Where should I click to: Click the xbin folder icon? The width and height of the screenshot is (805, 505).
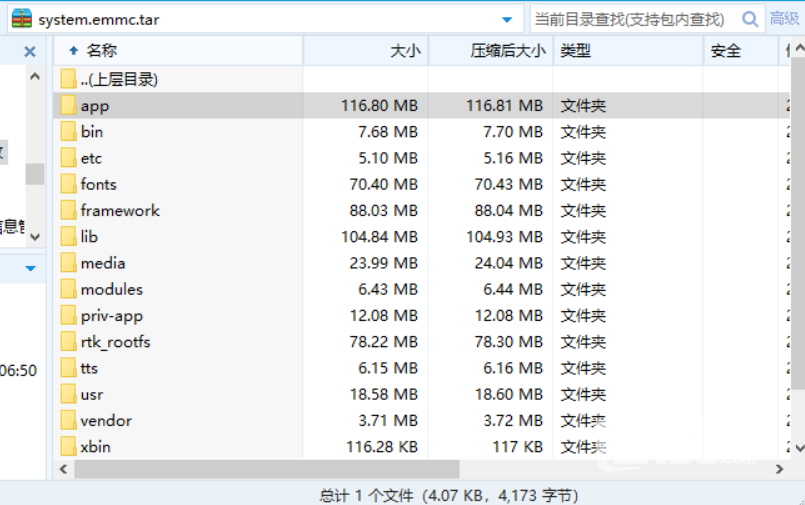[68, 446]
